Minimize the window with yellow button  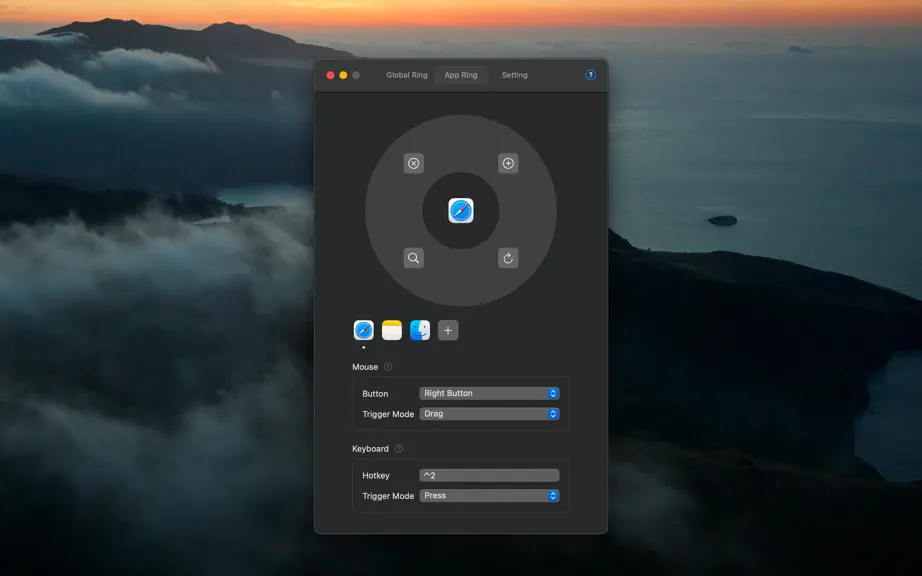click(343, 75)
